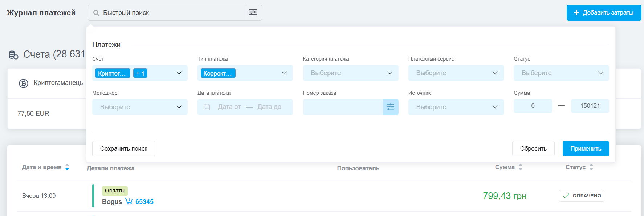This screenshot has height=216, width=644.
Task: Click the shopping cart icon next to order 65345
Action: coord(129,201)
